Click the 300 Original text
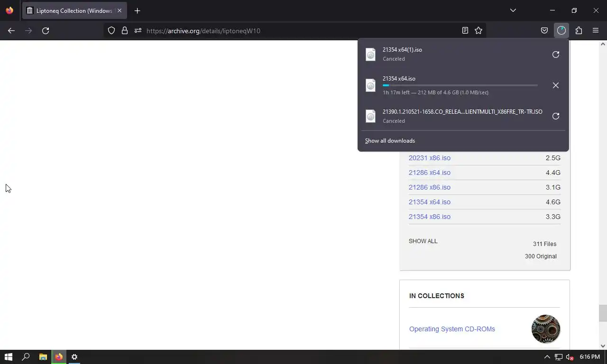The width and height of the screenshot is (607, 364). pyautogui.click(x=541, y=256)
